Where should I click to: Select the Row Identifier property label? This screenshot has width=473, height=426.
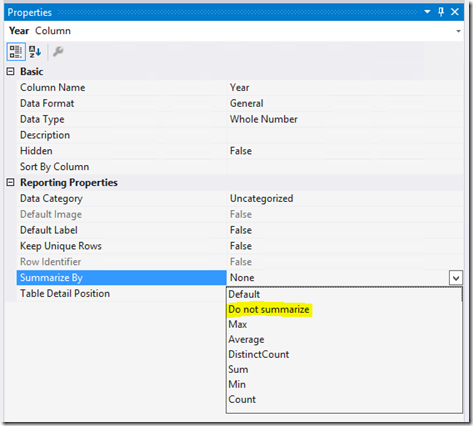pos(50,262)
